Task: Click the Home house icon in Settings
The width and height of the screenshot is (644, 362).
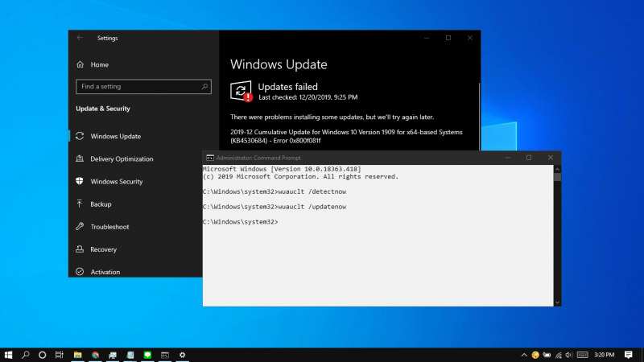Action: tap(80, 64)
